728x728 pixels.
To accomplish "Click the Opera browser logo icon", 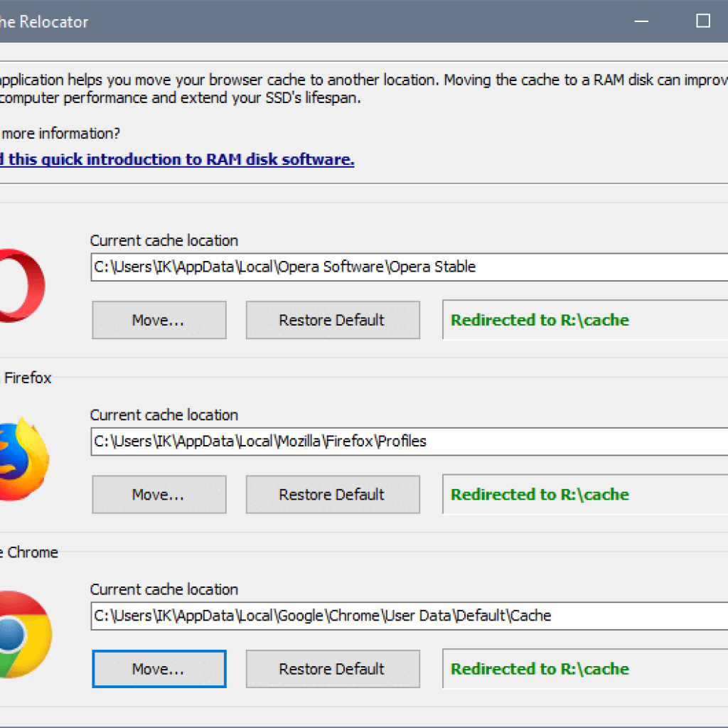I will [22, 286].
